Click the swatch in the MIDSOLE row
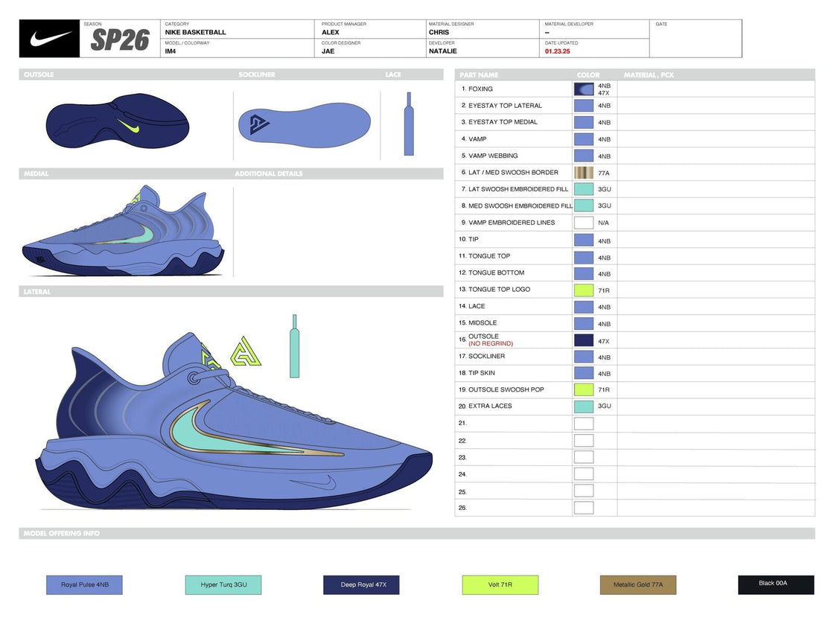The image size is (834, 644). (584, 323)
